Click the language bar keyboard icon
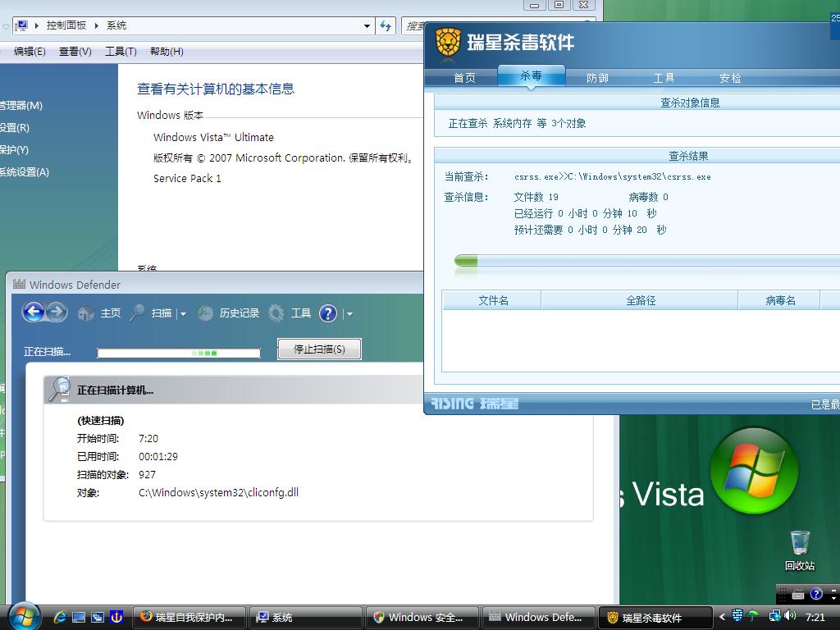The height and width of the screenshot is (630, 840). tap(798, 594)
